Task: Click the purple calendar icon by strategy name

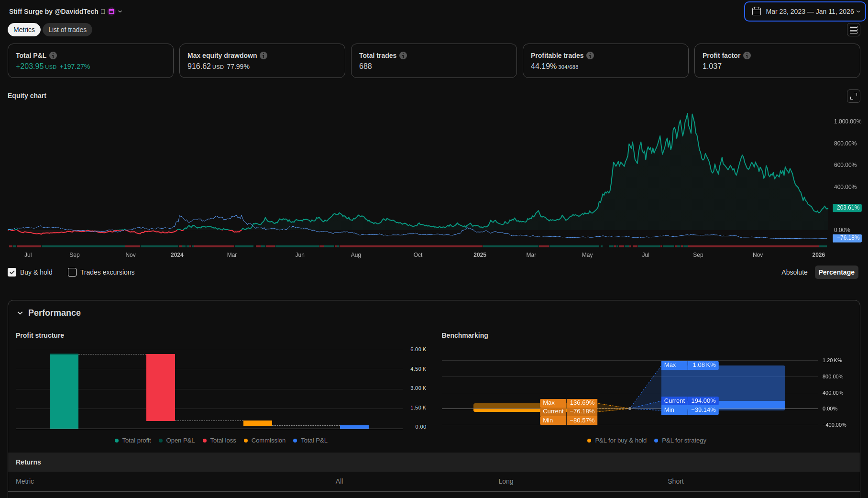Action: [111, 11]
